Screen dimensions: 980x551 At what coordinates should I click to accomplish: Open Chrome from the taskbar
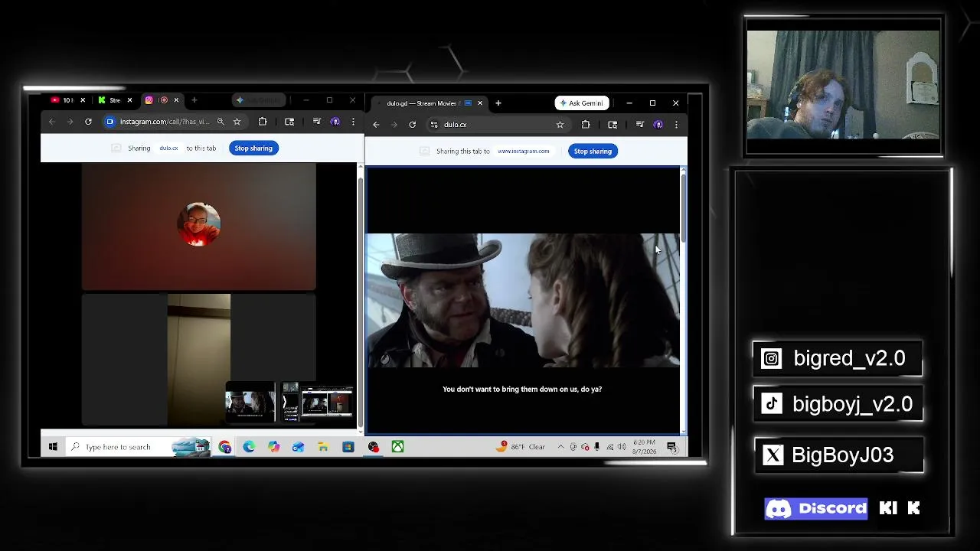225,447
